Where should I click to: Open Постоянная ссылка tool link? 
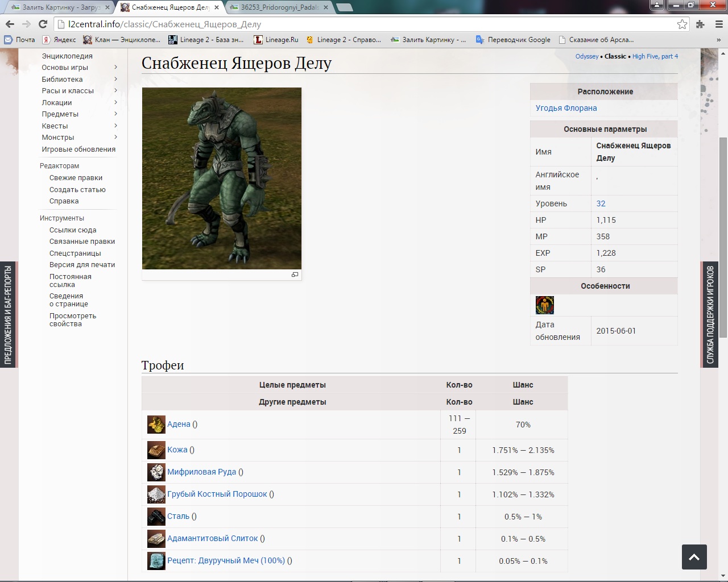pos(70,281)
